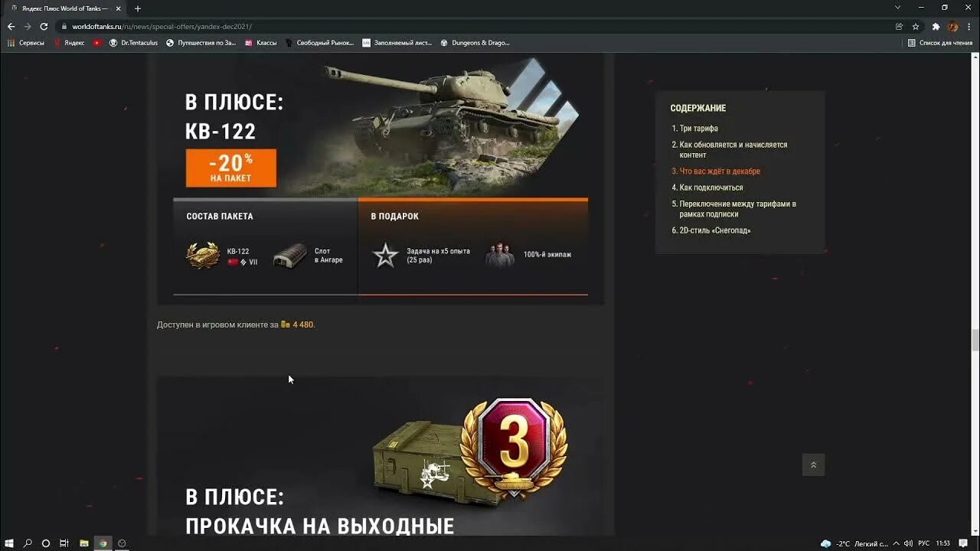Open the Chrome profile avatar
This screenshot has width=980, height=551.
(x=953, y=26)
